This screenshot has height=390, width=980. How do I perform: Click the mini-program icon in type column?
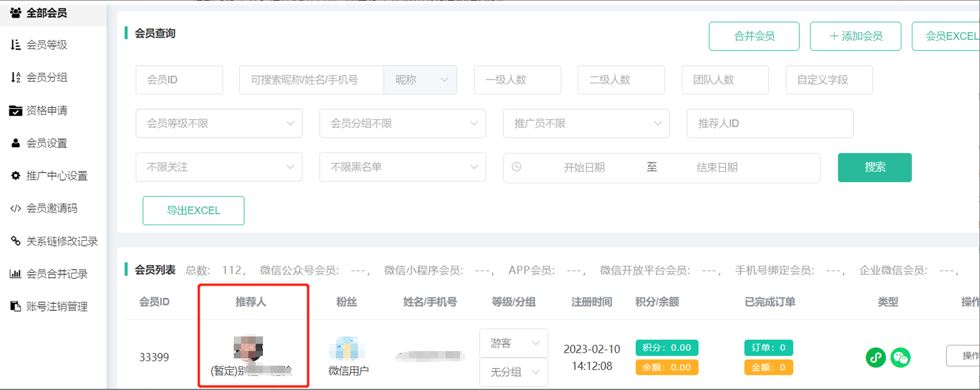coord(875,357)
